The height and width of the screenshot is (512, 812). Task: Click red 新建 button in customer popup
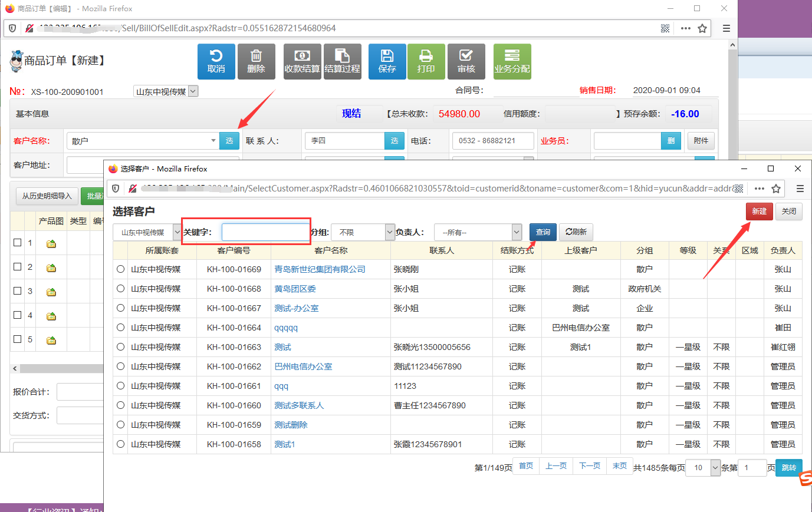point(760,212)
